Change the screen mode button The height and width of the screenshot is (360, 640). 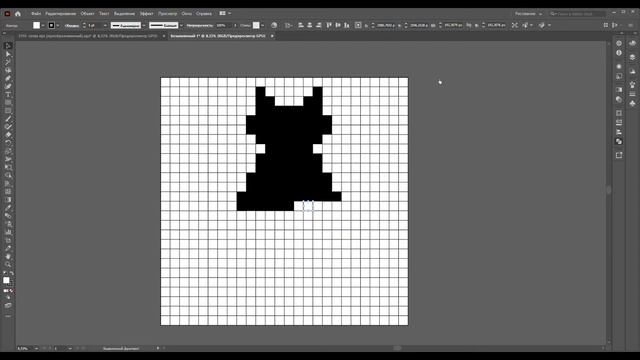tap(8, 305)
